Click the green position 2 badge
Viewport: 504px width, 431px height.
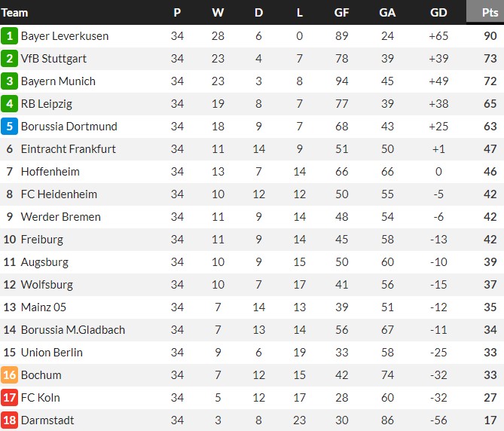point(10,59)
